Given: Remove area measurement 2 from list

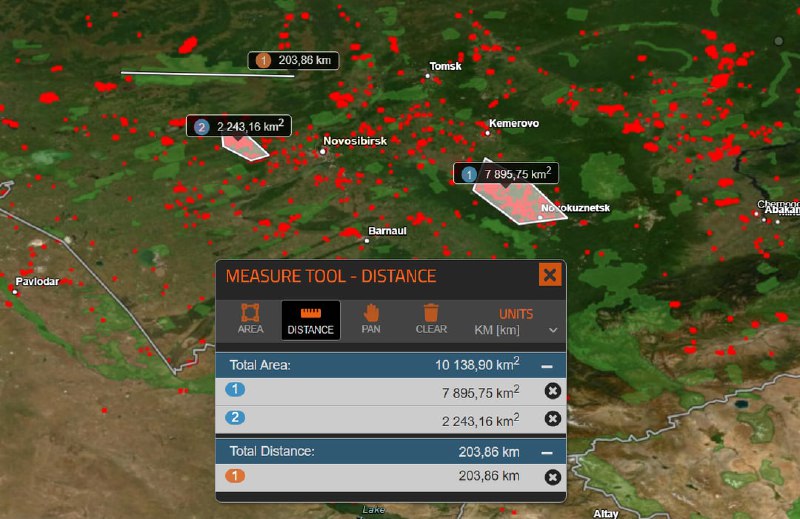Looking at the screenshot, I should pos(553,419).
